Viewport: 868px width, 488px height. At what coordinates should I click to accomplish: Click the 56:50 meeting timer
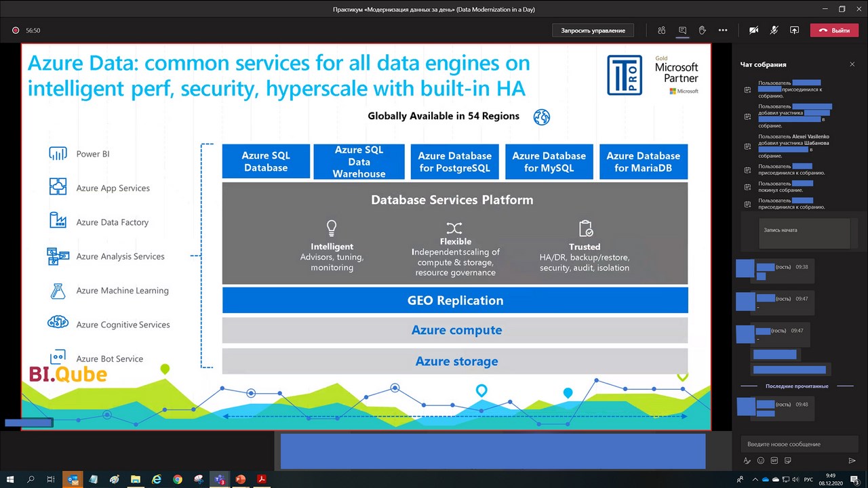[x=33, y=30]
